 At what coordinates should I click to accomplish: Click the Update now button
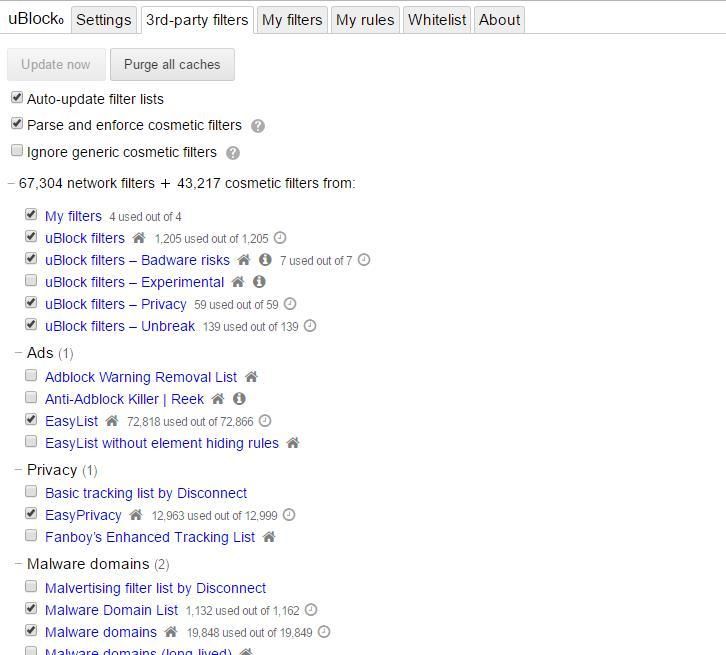point(56,64)
